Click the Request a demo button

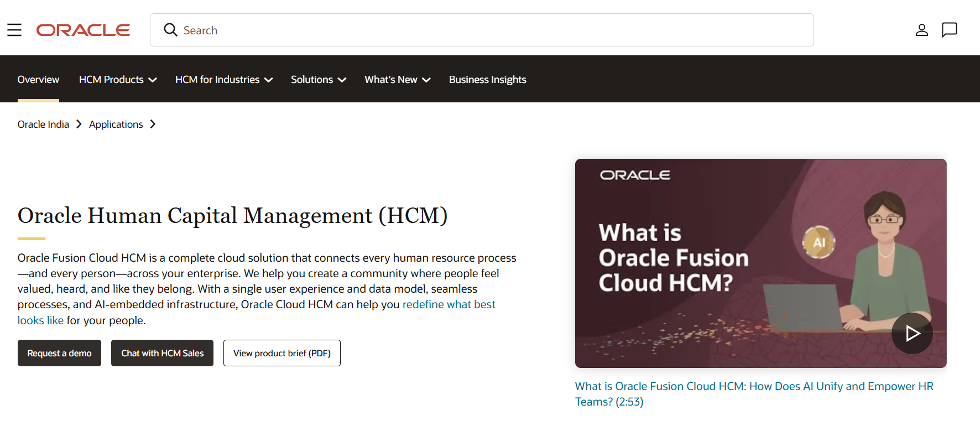click(x=59, y=353)
